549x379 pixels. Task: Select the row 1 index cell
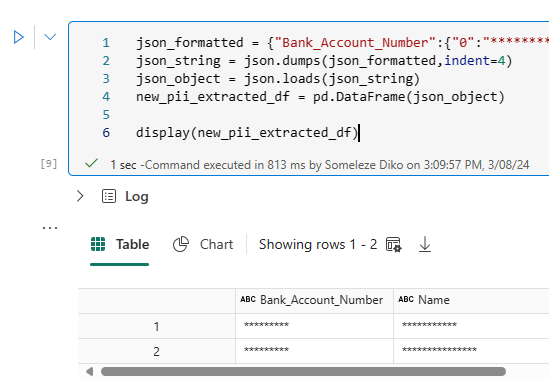tap(157, 326)
